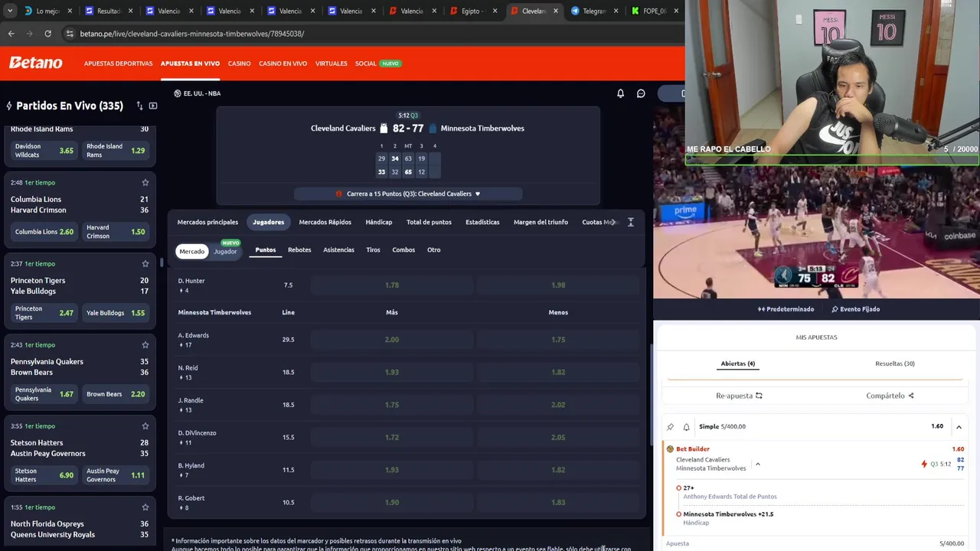
Task: Click the Re-apuesta refresh icon
Action: pyautogui.click(x=759, y=396)
